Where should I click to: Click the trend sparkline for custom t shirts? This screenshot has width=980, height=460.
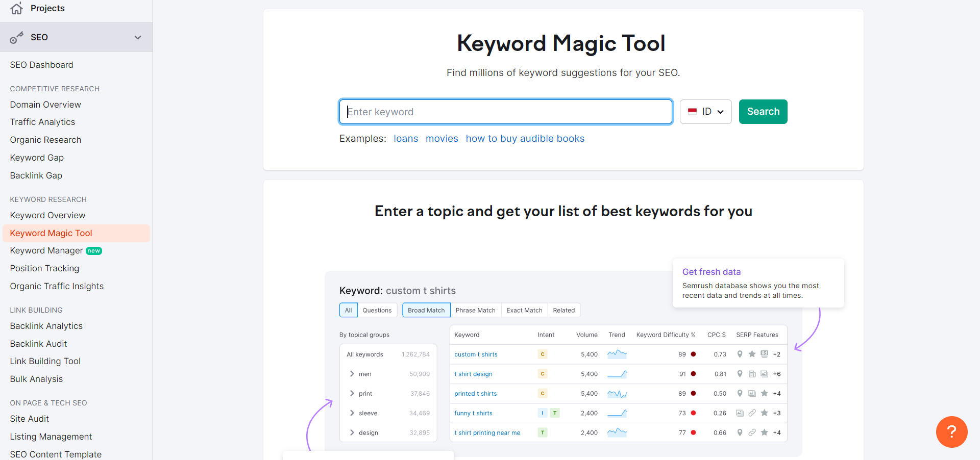pyautogui.click(x=617, y=353)
